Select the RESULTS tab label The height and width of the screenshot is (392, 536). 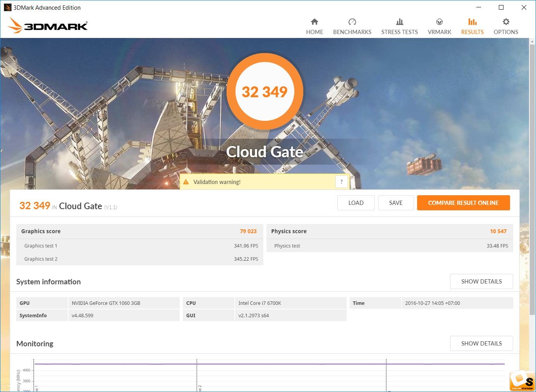(472, 32)
